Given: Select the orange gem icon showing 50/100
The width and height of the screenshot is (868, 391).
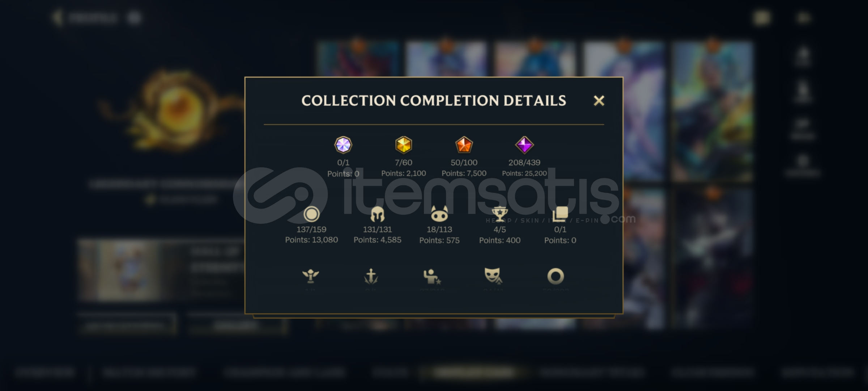Looking at the screenshot, I should point(464,145).
